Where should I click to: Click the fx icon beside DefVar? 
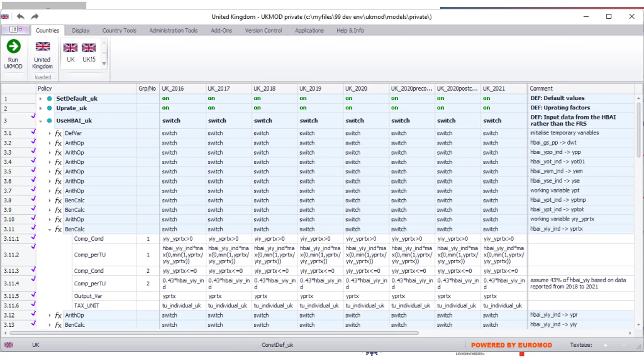click(x=58, y=133)
